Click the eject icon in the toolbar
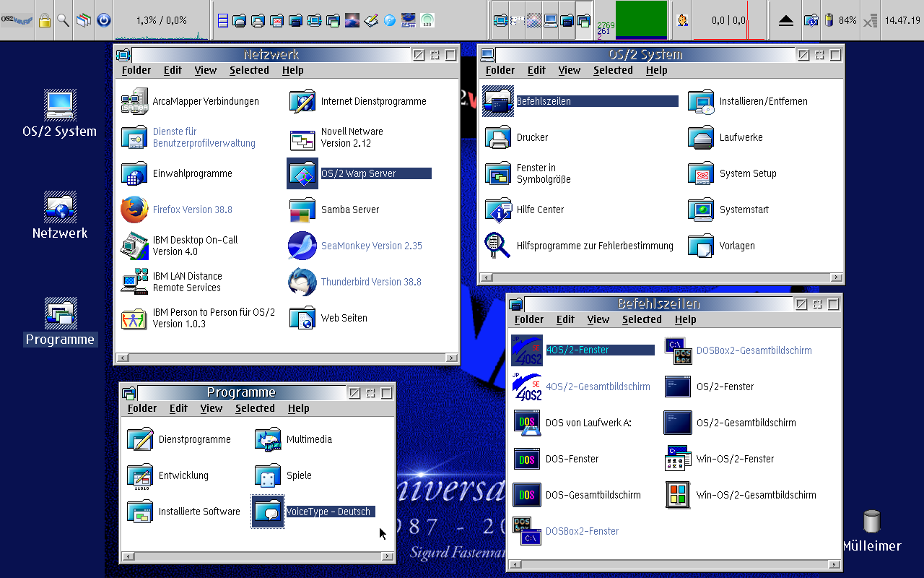Image resolution: width=924 pixels, height=578 pixels. pos(786,20)
